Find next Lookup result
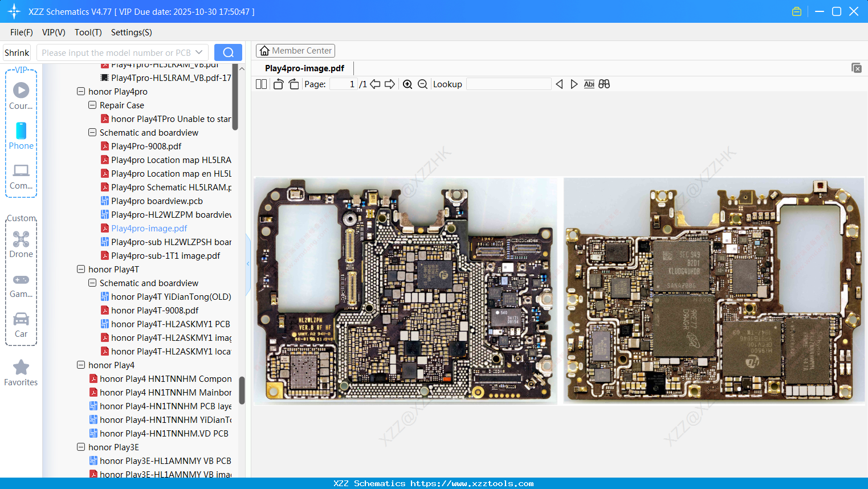 [x=574, y=84]
